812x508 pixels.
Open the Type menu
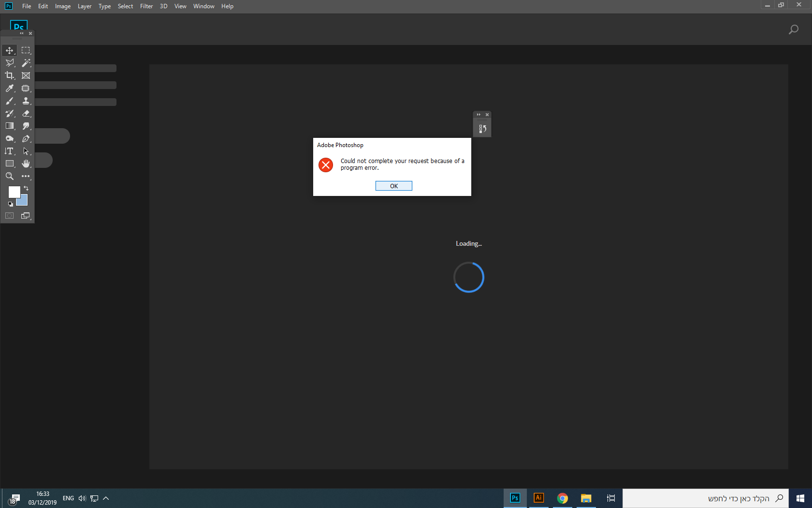pos(104,6)
